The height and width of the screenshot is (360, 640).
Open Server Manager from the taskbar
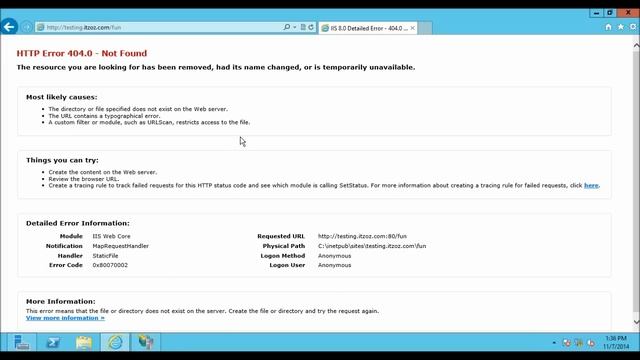21,342
